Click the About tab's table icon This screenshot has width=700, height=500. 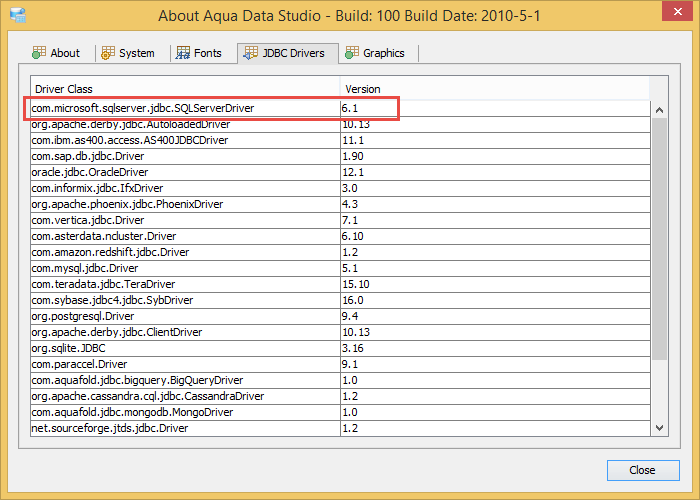click(x=39, y=53)
